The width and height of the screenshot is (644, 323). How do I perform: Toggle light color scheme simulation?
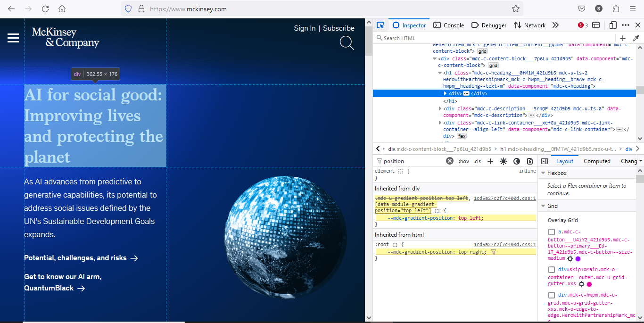[504, 161]
